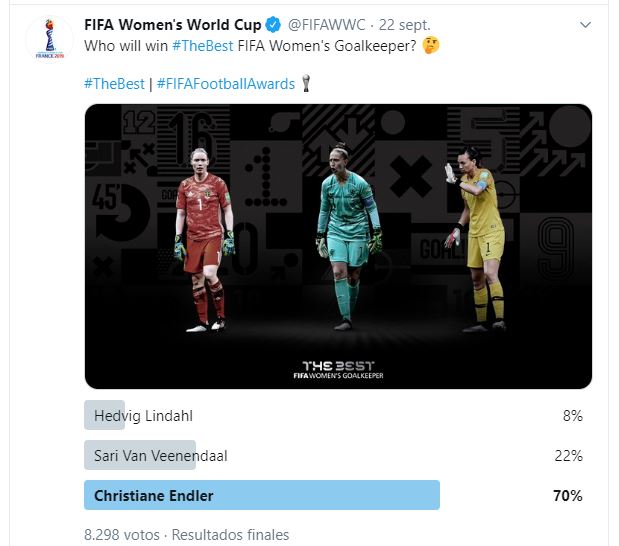Open the tweet options chevron menu

(585, 25)
